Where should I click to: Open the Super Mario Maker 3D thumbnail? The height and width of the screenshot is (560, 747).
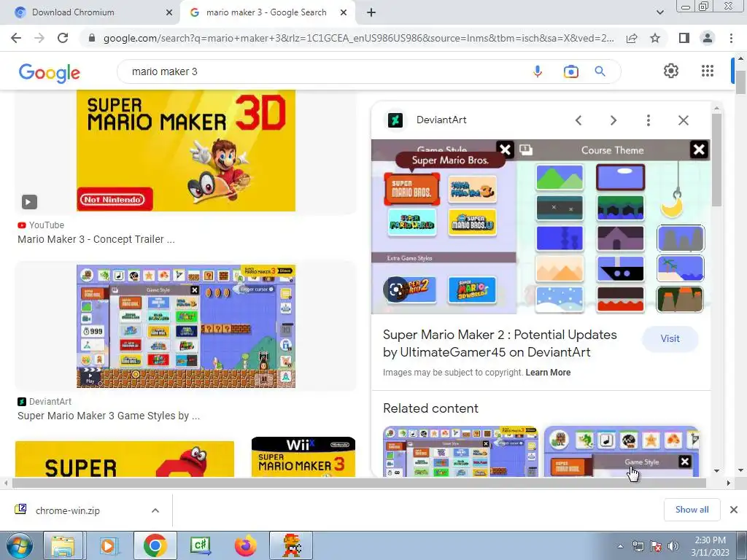[186, 150]
